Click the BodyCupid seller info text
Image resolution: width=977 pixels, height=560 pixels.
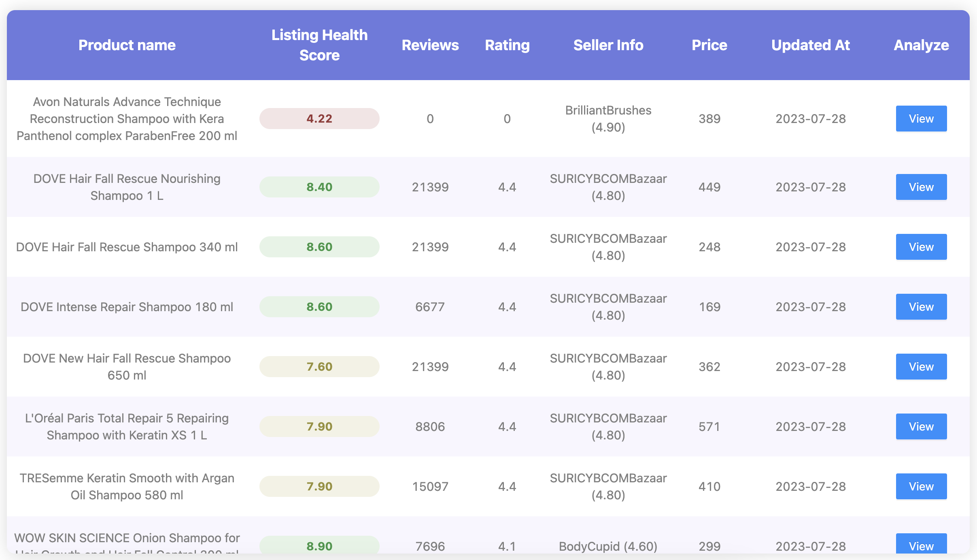608,546
